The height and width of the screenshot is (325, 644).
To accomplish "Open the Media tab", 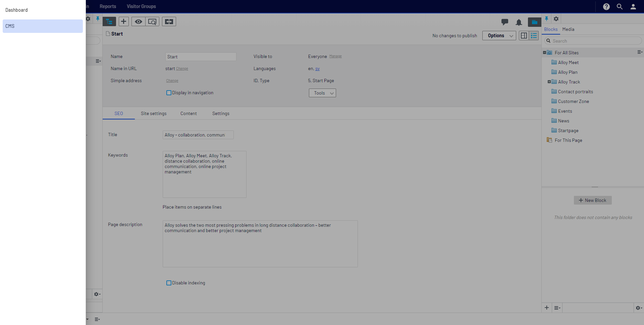I will 568,30.
